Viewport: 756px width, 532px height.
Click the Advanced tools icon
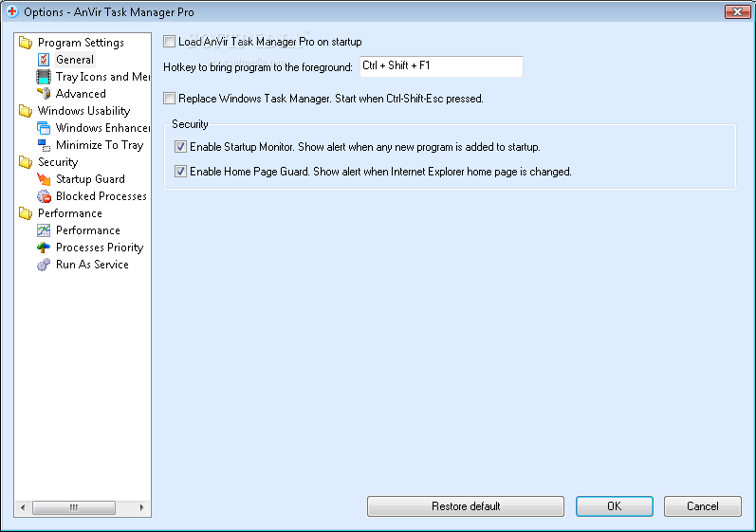[44, 94]
